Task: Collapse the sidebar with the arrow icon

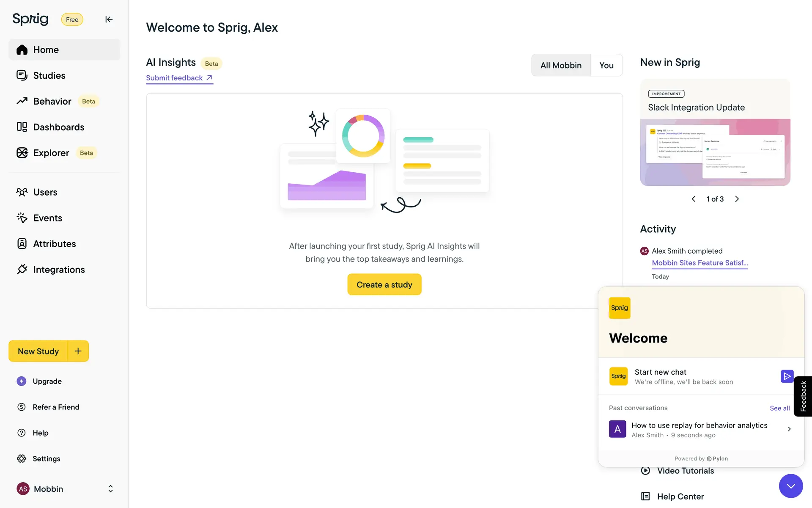Action: (109, 19)
